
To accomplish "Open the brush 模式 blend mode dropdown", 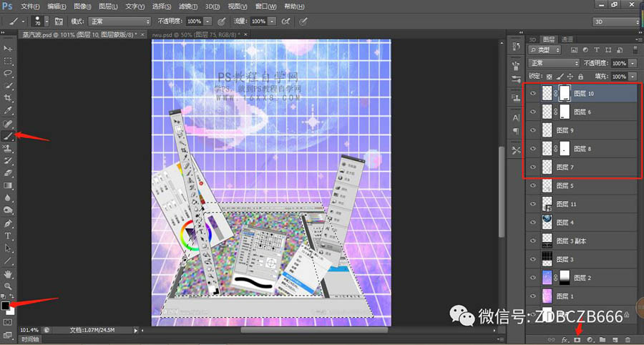I will (x=119, y=21).
